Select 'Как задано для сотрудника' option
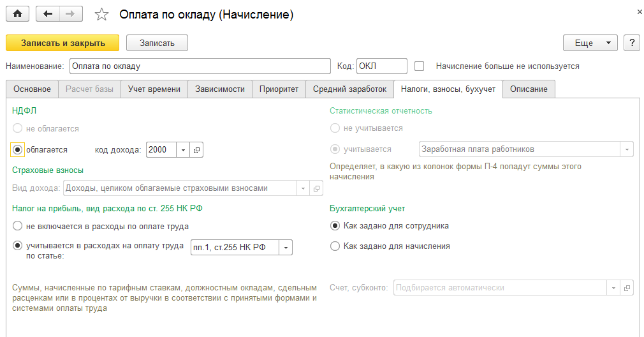644x337 pixels. tap(335, 226)
